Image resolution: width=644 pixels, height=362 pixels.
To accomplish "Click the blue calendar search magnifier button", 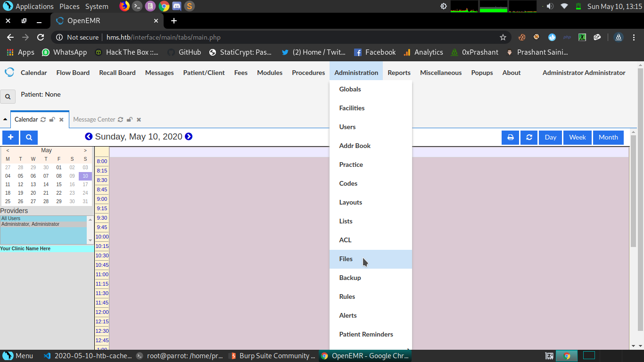I will pyautogui.click(x=29, y=138).
